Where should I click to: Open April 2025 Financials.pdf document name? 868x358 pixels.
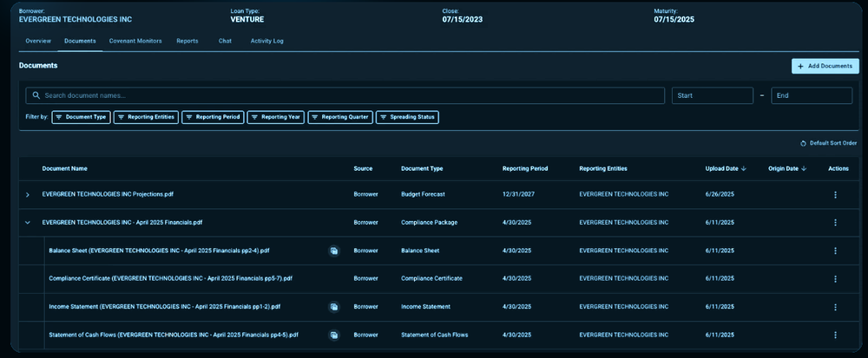[x=122, y=223]
